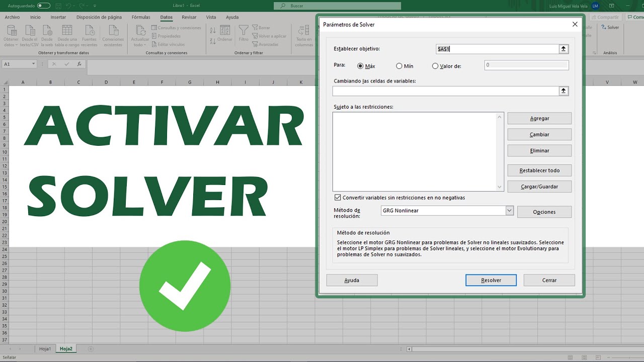
Task: Click the Propiedades ribbon item
Action: click(166, 36)
